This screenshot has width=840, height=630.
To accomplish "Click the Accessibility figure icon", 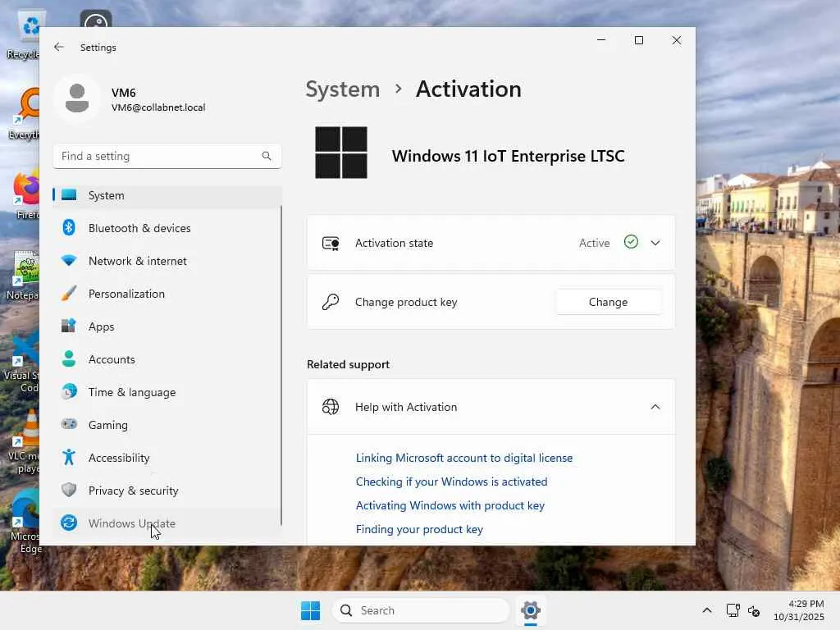I will 69,457.
